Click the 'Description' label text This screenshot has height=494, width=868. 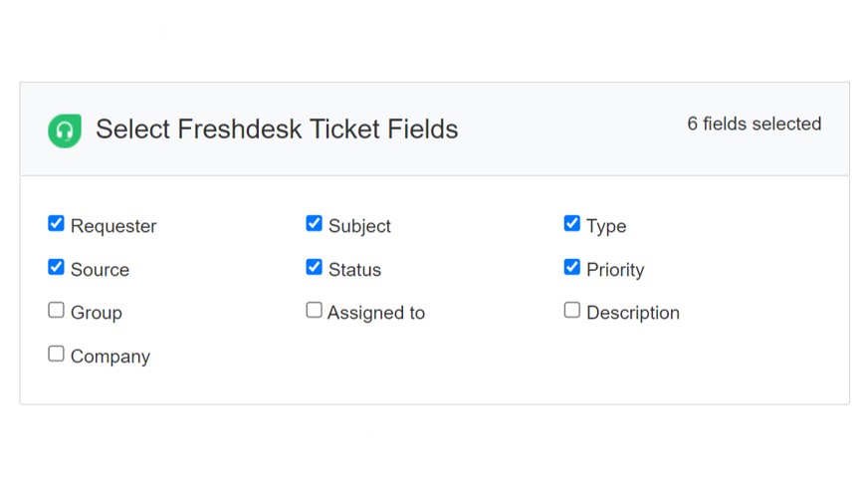(x=633, y=313)
